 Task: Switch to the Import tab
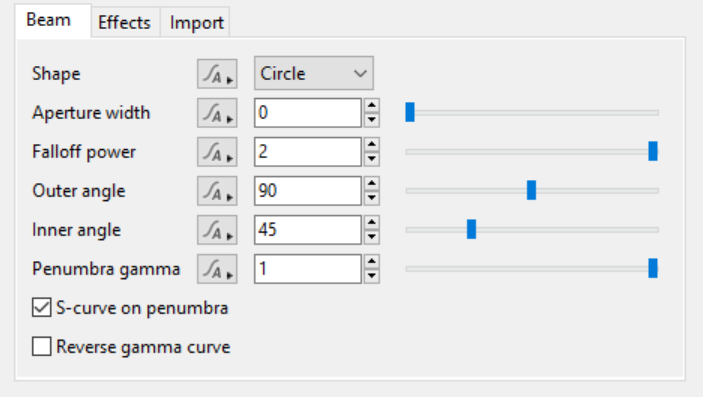coord(196,22)
